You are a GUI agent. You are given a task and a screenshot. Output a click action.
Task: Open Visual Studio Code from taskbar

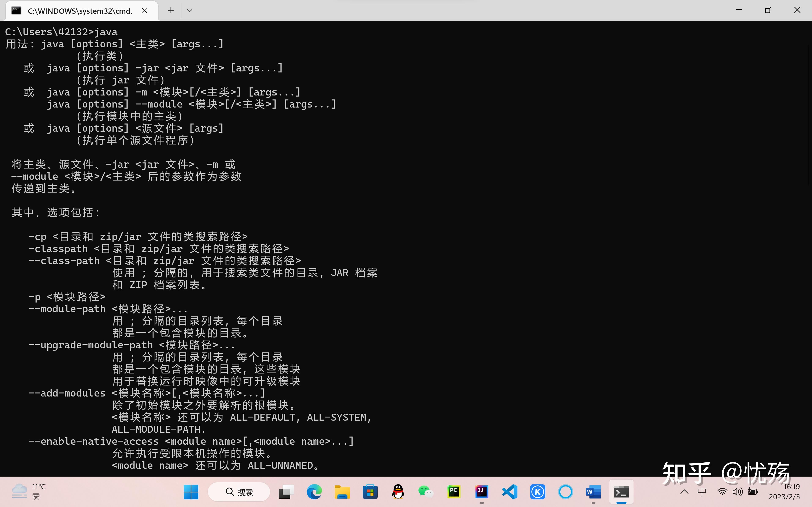[510, 492]
